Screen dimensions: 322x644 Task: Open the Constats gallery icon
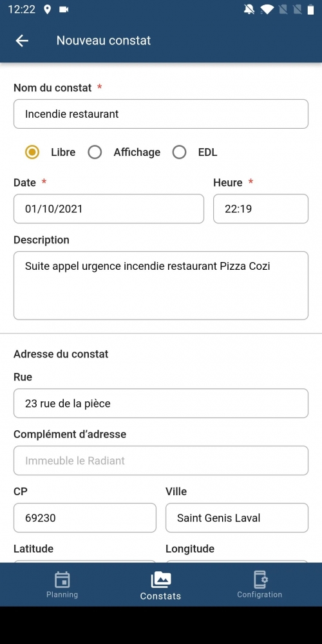pos(160,580)
